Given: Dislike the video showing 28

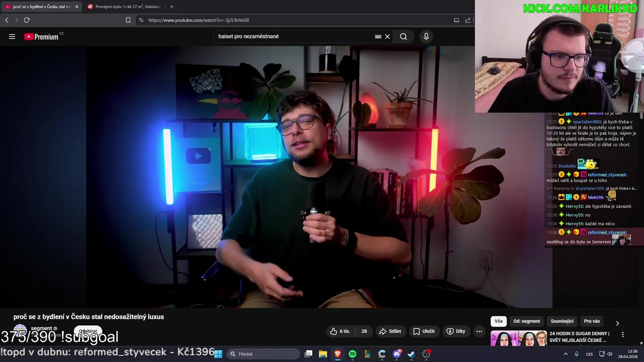Looking at the screenshot, I should point(364,331).
